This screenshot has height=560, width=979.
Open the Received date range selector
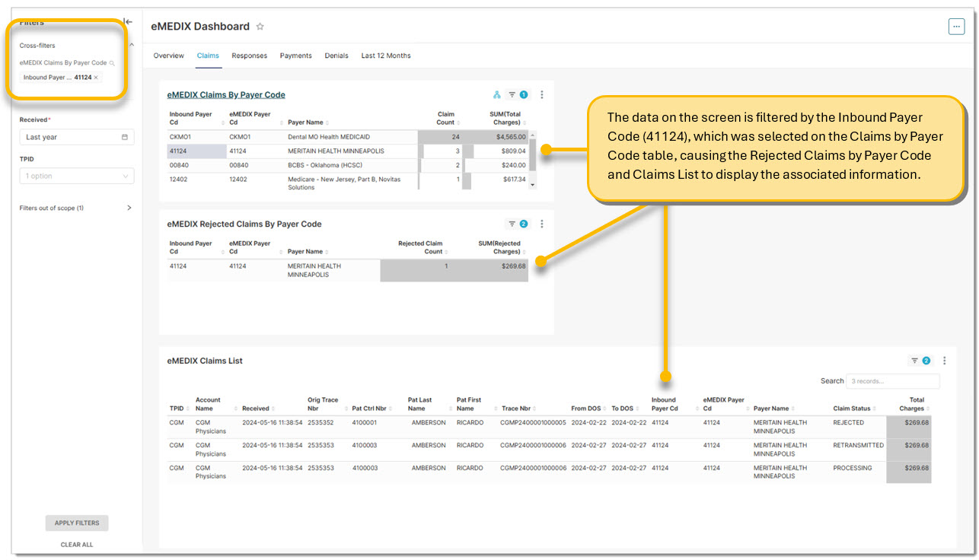click(76, 137)
